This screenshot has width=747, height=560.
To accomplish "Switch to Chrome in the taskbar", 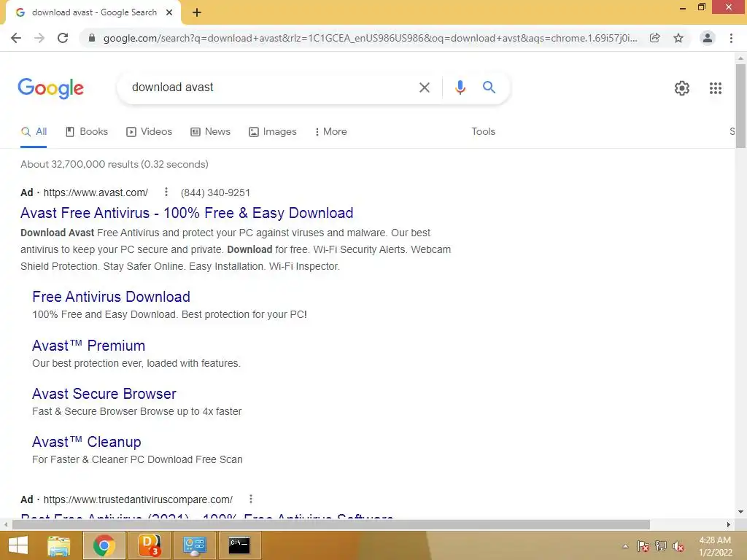I will 104,545.
